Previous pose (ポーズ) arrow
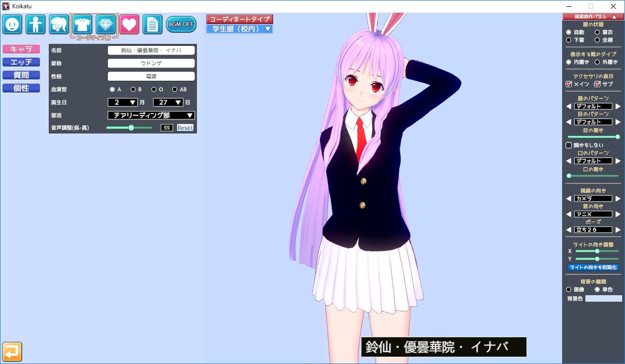This screenshot has height=364, width=625. (569, 230)
